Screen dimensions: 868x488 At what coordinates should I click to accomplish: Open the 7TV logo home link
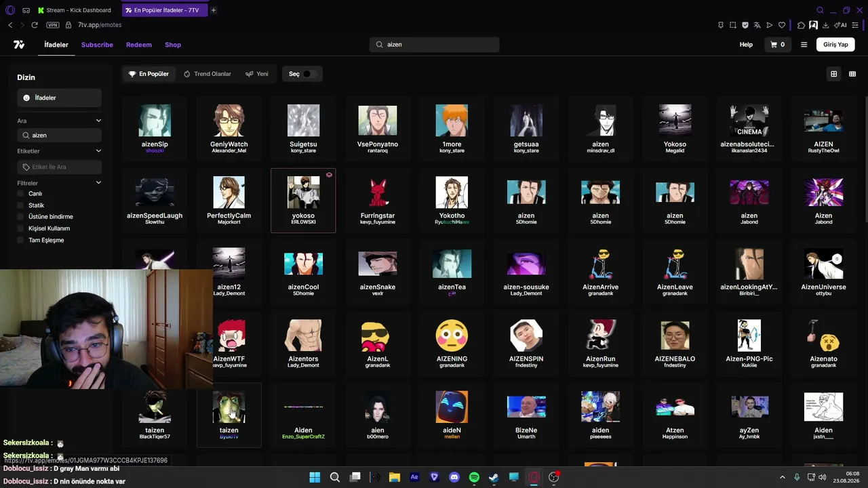(x=19, y=45)
